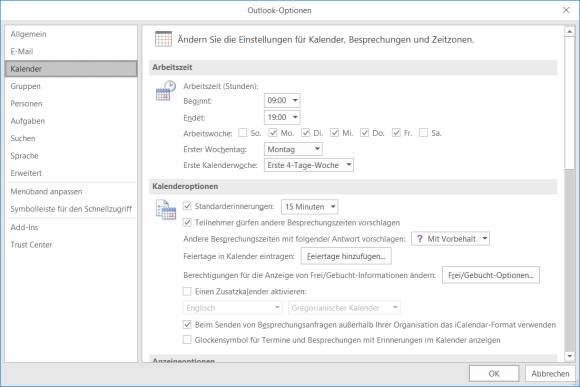Viewport: 580px width, 387px height.
Task: Click the Arbeitszeit clock-calendar icon
Action: [x=165, y=91]
